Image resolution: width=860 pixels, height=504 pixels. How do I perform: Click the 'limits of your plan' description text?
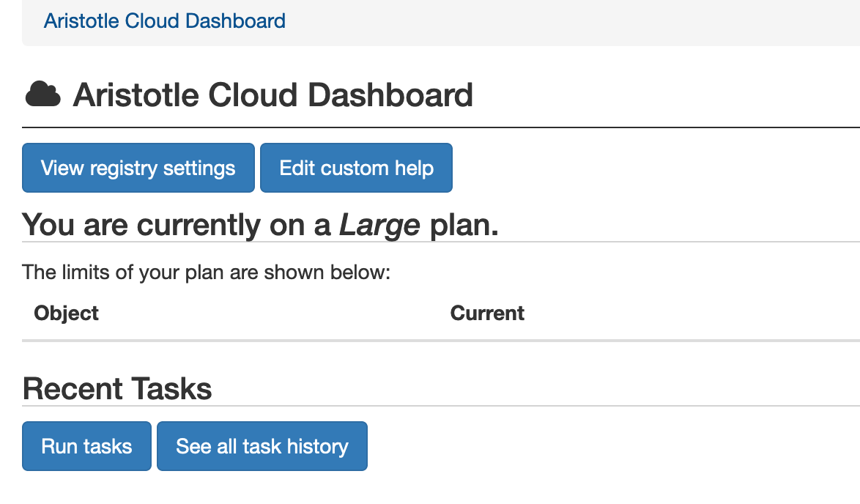click(207, 273)
